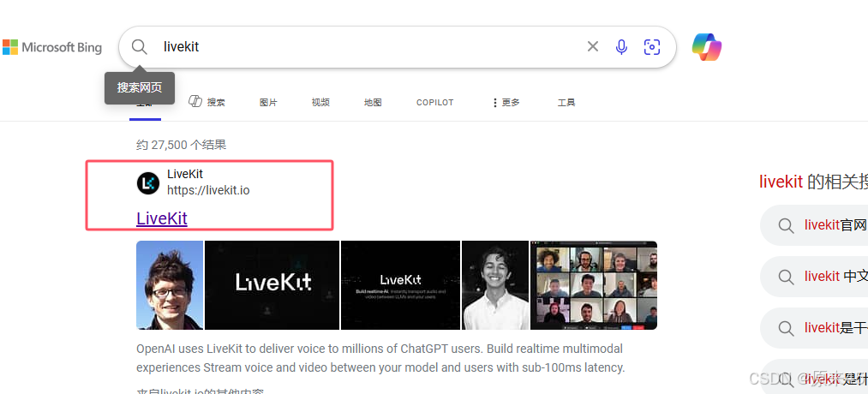The image size is (868, 394).
Task: Open the thumbnail of man with glasses
Action: pos(170,285)
